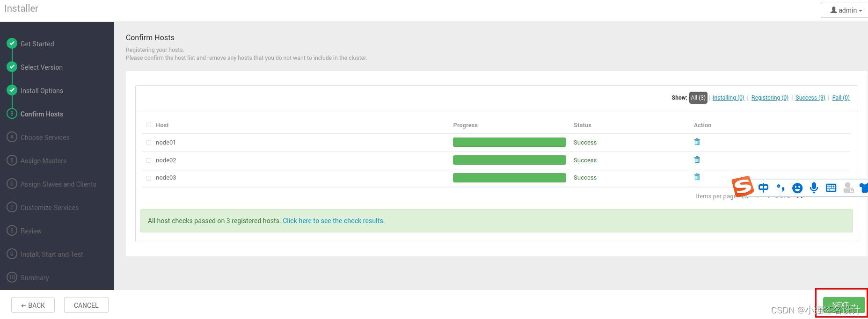Click the Review step

pyautogui.click(x=31, y=231)
